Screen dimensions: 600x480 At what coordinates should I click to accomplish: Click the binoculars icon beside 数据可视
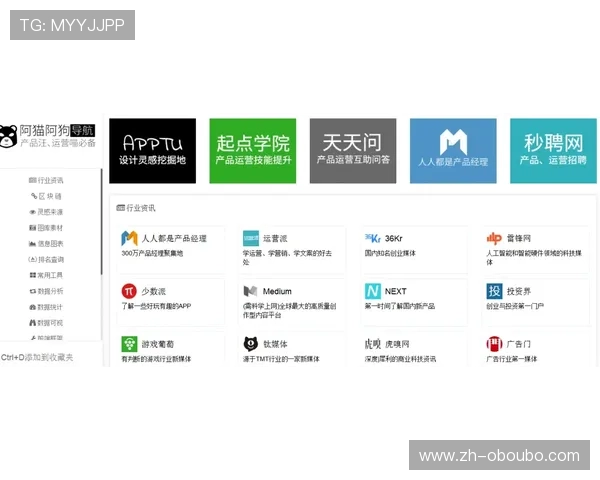(33, 323)
